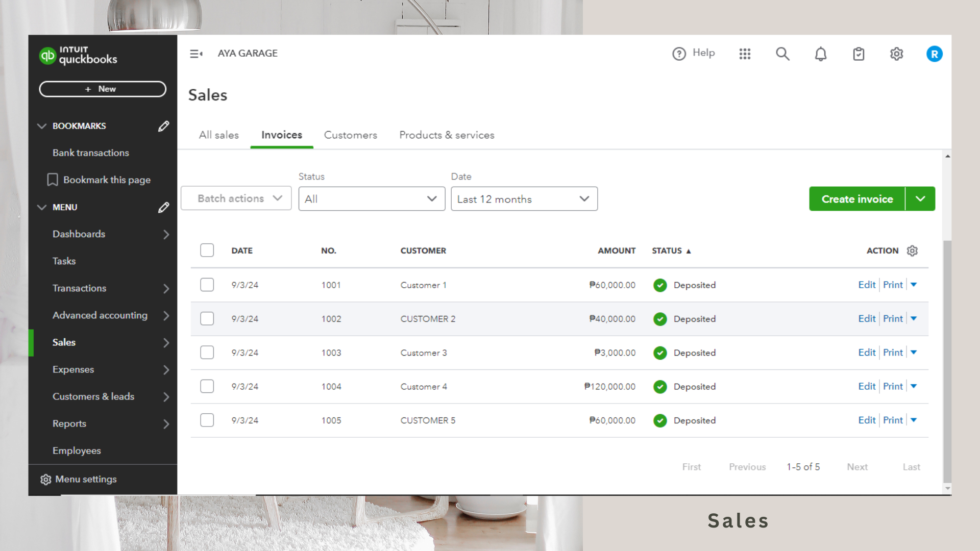Click the search magnifier icon
The image size is (980, 551).
point(782,54)
